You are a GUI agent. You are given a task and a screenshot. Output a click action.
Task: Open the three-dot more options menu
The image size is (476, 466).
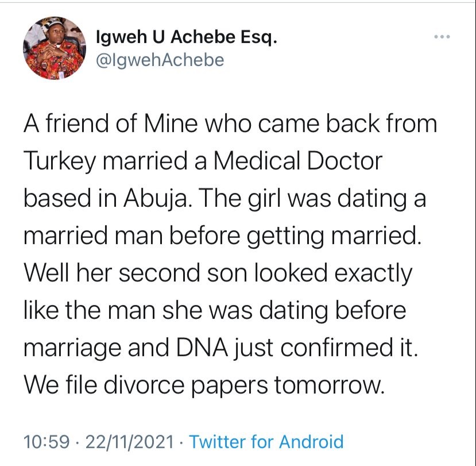[442, 38]
